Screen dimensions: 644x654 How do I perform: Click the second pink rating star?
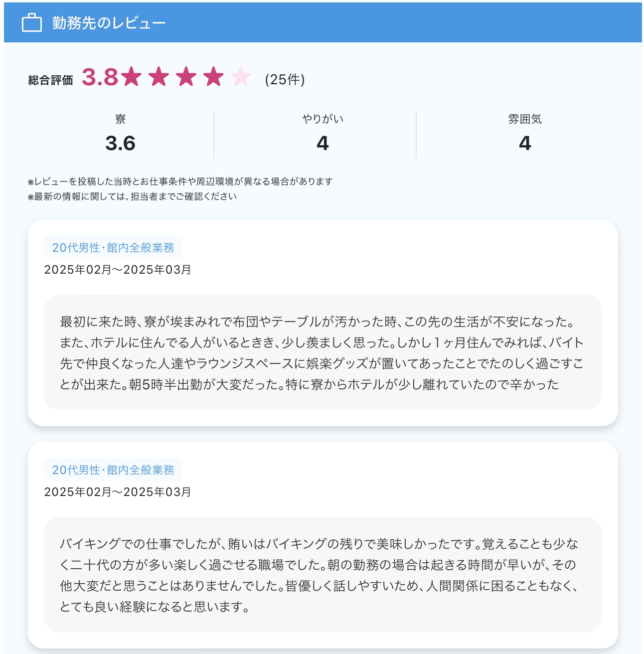(159, 77)
